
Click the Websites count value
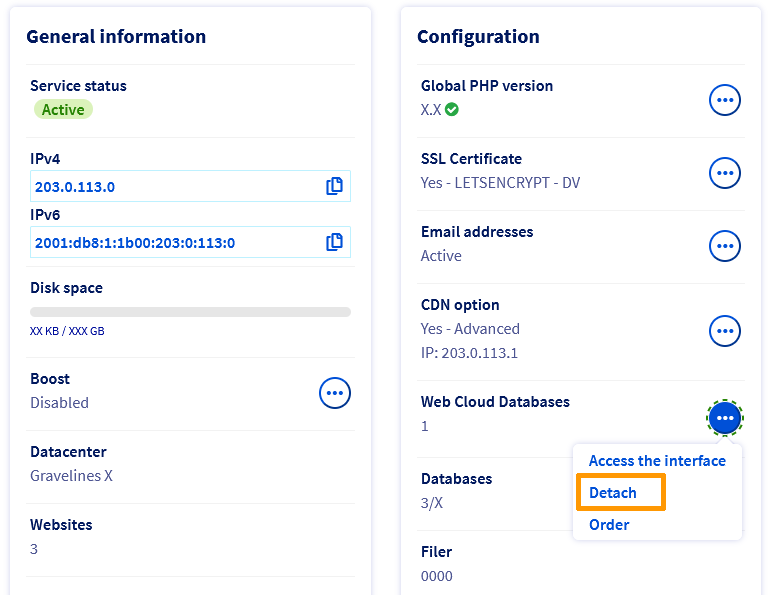pos(34,549)
